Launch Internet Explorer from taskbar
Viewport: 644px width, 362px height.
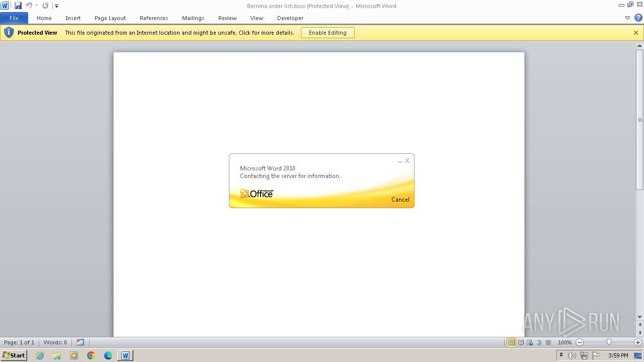pos(40,355)
